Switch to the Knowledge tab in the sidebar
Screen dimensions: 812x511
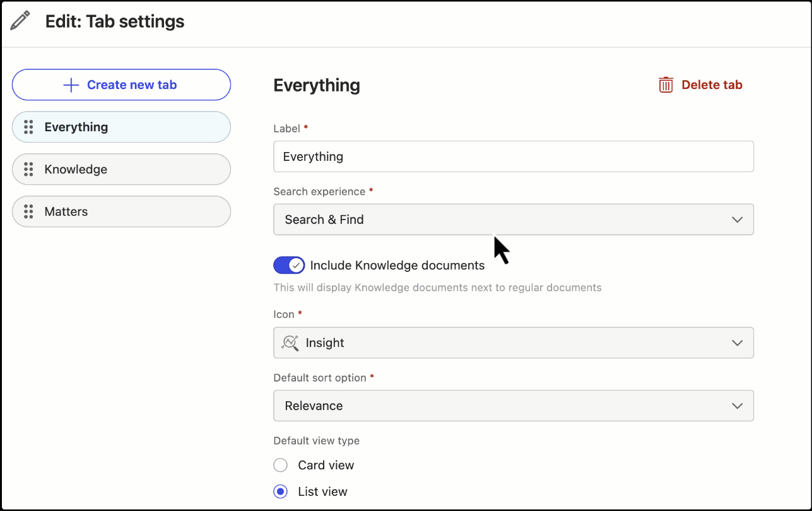point(121,169)
